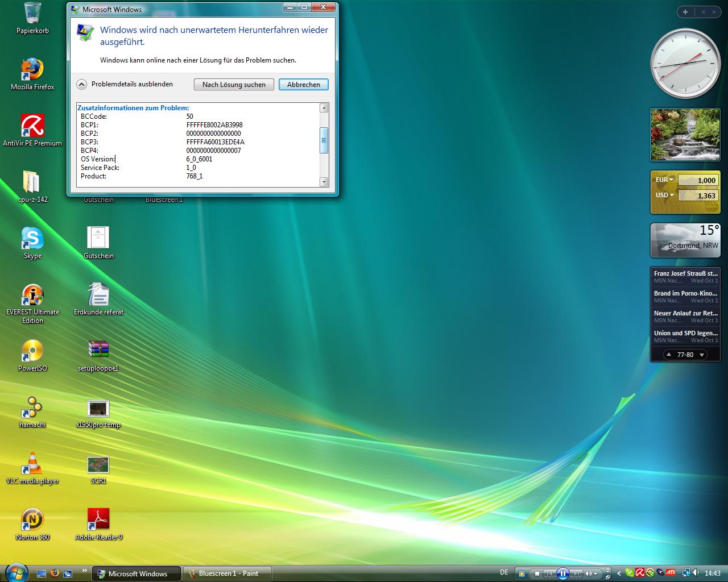This screenshot has height=582, width=728.
Task: Select the Norton 360 desktop icon
Action: coord(32,524)
